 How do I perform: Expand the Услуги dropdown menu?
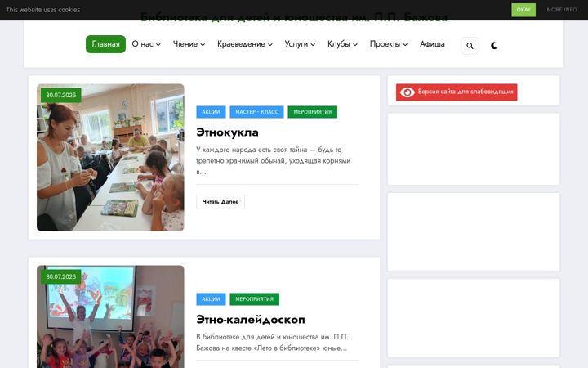click(300, 44)
